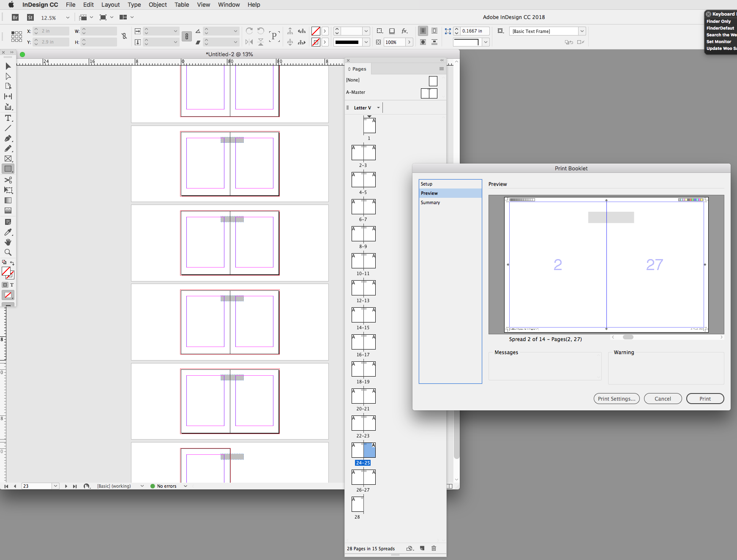
Task: Reset to default fill and stroke
Action: [4, 262]
